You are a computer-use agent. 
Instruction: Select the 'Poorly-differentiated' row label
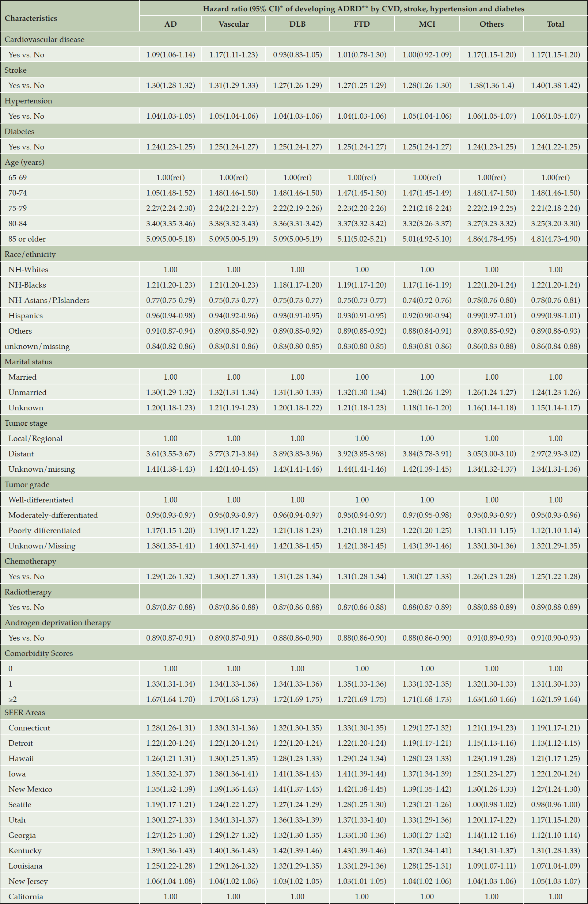[x=45, y=530]
